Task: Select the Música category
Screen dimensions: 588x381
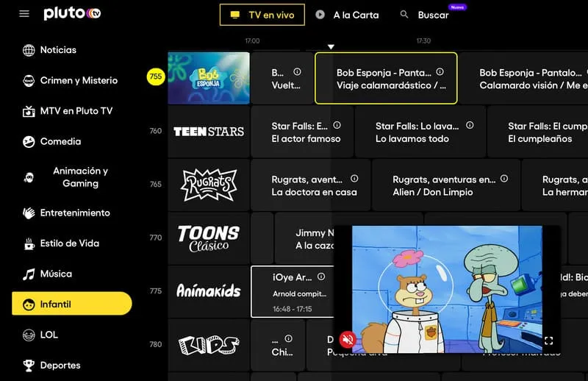Action: pyautogui.click(x=47, y=274)
